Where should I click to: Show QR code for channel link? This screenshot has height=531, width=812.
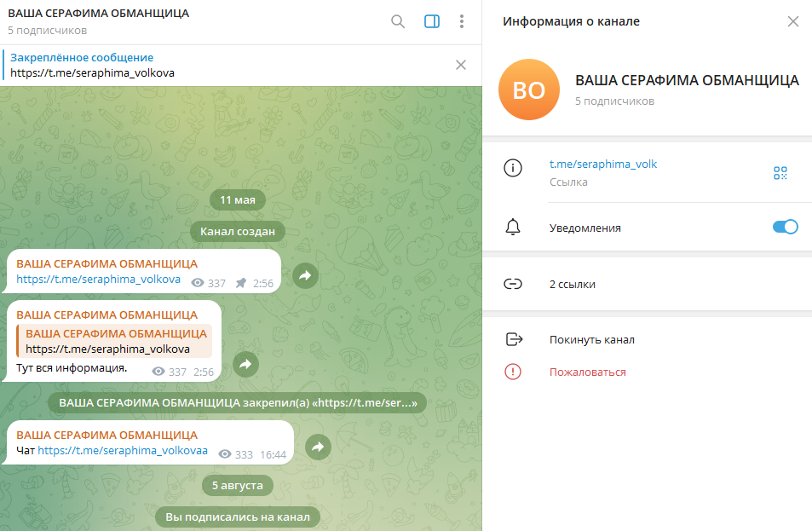pos(780,173)
